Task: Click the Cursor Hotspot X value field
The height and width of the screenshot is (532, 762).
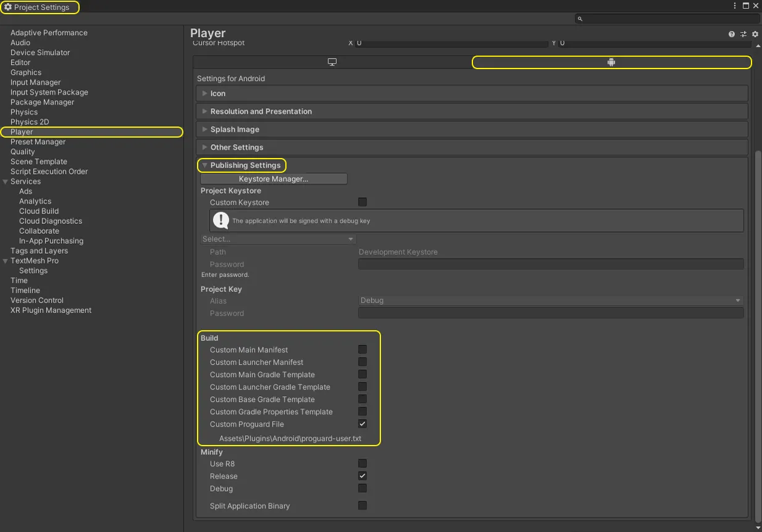Action: coord(452,44)
